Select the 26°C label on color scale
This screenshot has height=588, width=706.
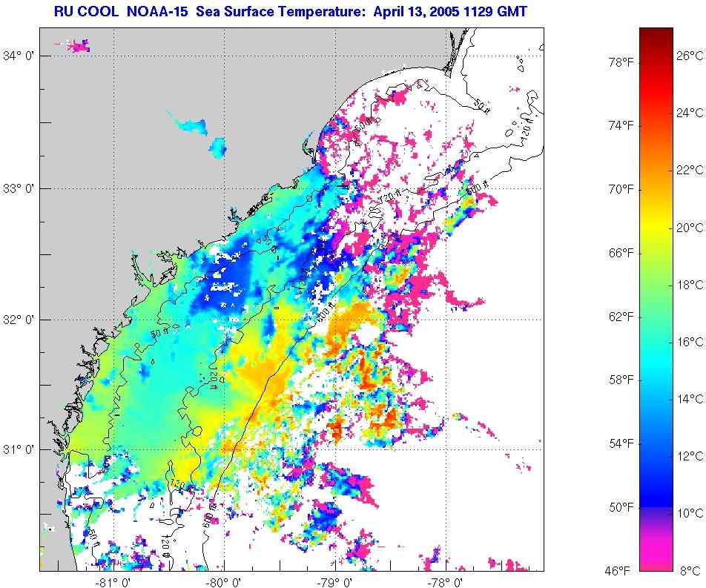tap(688, 56)
